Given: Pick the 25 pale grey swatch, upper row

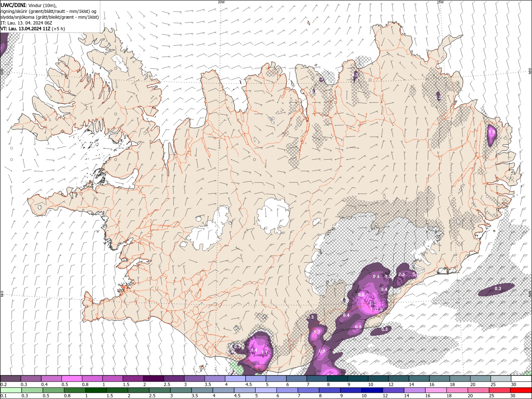Looking at the screenshot, I should pos(501,379).
